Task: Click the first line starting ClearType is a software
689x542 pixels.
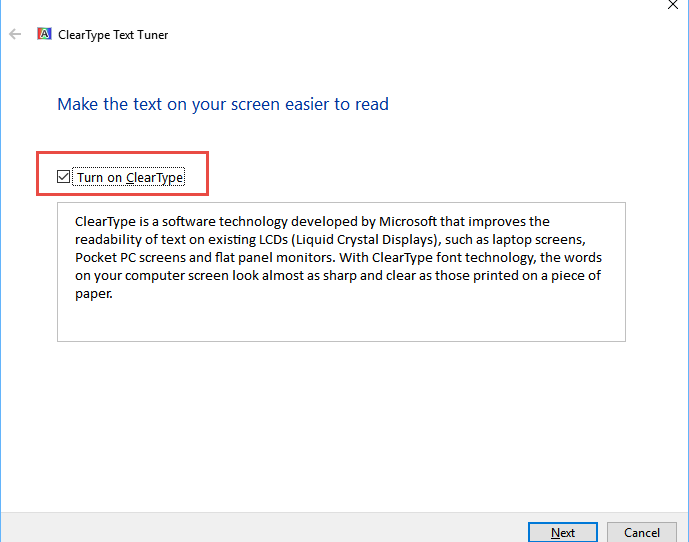Action: coord(312,221)
